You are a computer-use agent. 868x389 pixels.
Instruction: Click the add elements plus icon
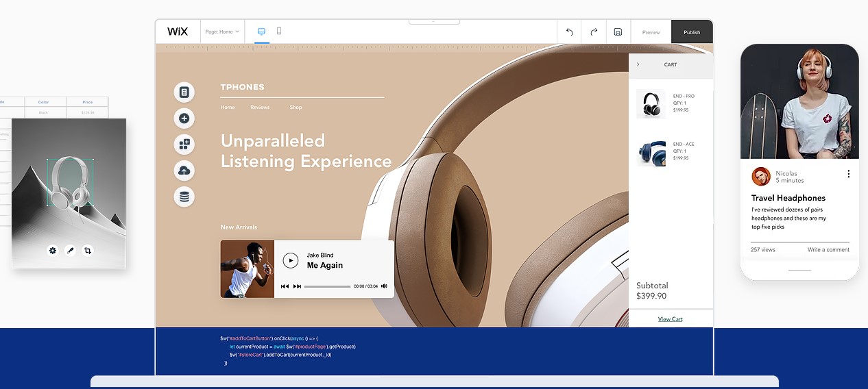[x=184, y=118]
